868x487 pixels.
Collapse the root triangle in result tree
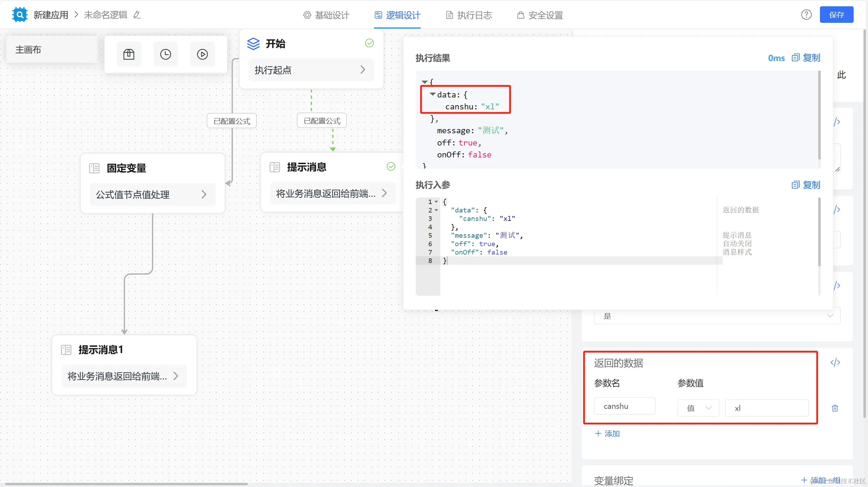tap(424, 82)
